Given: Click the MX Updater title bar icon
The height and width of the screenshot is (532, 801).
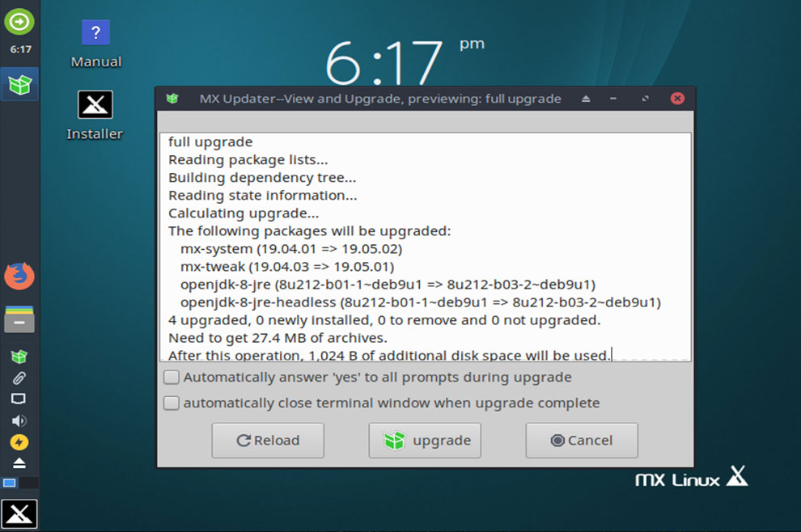Looking at the screenshot, I should 172,99.
